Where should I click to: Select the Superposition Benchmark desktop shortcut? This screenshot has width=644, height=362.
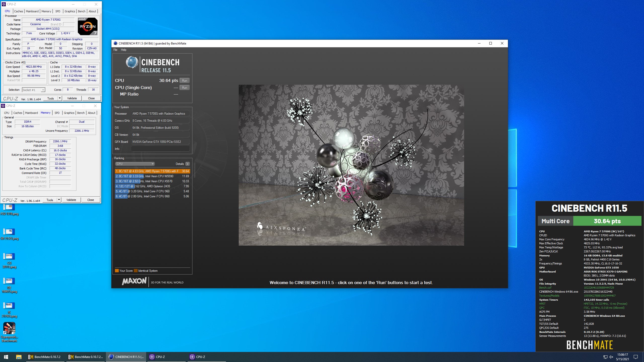click(9, 332)
